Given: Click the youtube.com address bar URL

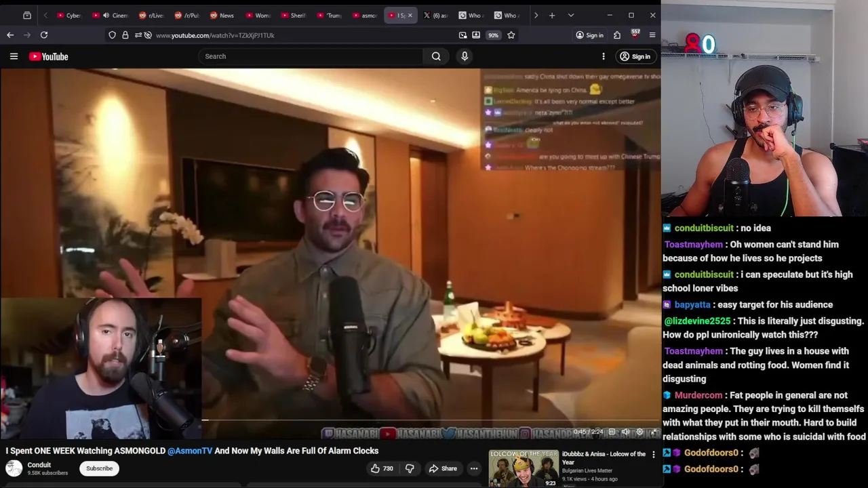Looking at the screenshot, I should tap(215, 35).
